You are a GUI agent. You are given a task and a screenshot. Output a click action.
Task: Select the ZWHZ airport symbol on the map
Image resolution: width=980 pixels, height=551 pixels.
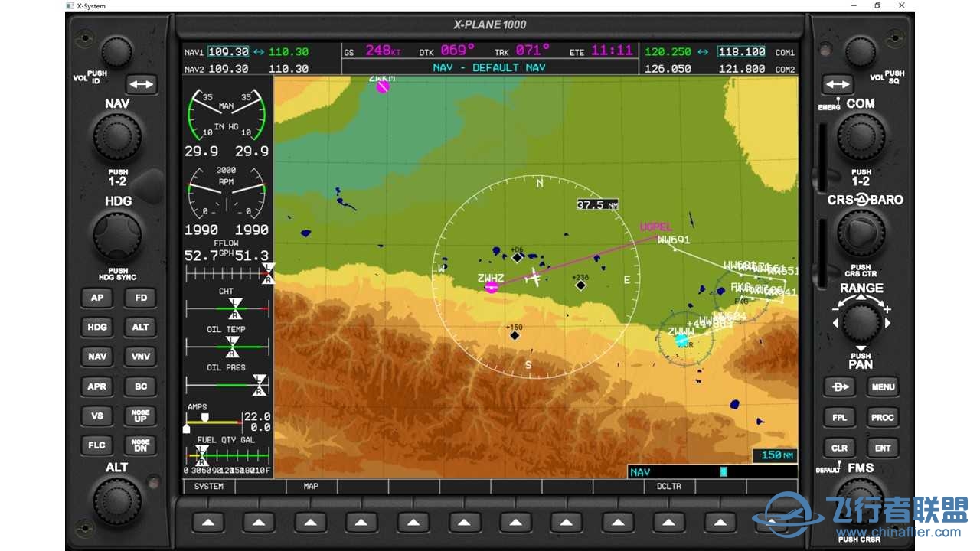coord(492,287)
